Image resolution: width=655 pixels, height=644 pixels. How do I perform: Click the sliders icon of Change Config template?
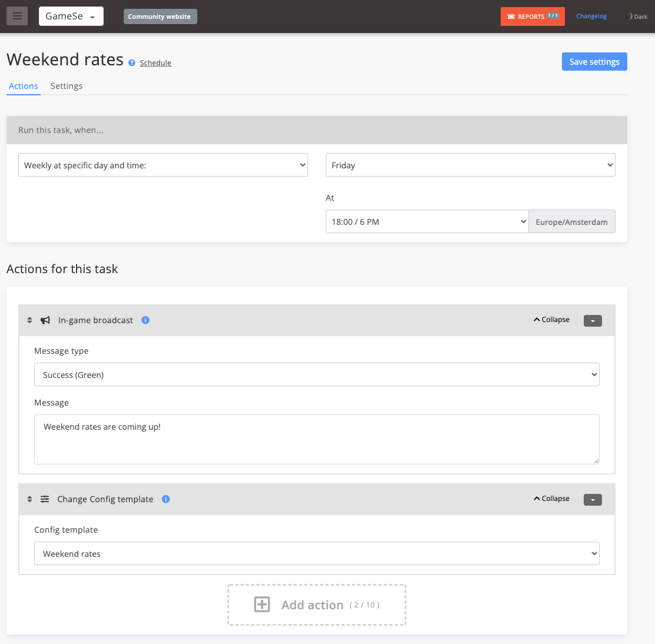(45, 499)
